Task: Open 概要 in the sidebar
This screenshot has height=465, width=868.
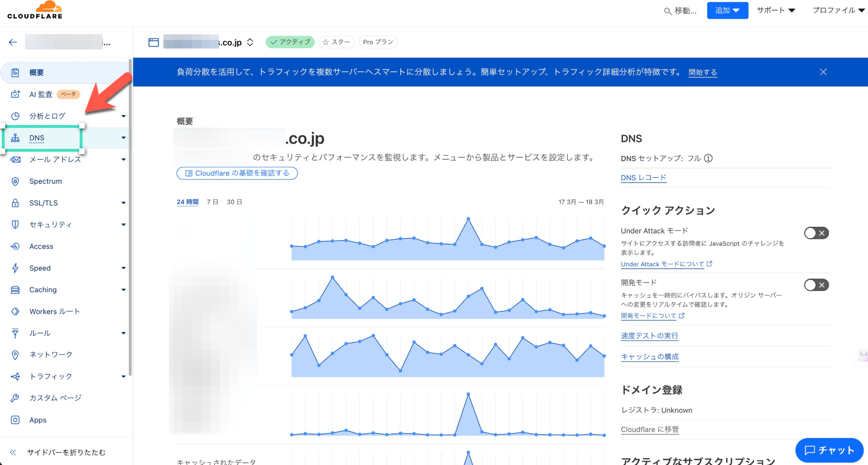Action: pyautogui.click(x=65, y=73)
